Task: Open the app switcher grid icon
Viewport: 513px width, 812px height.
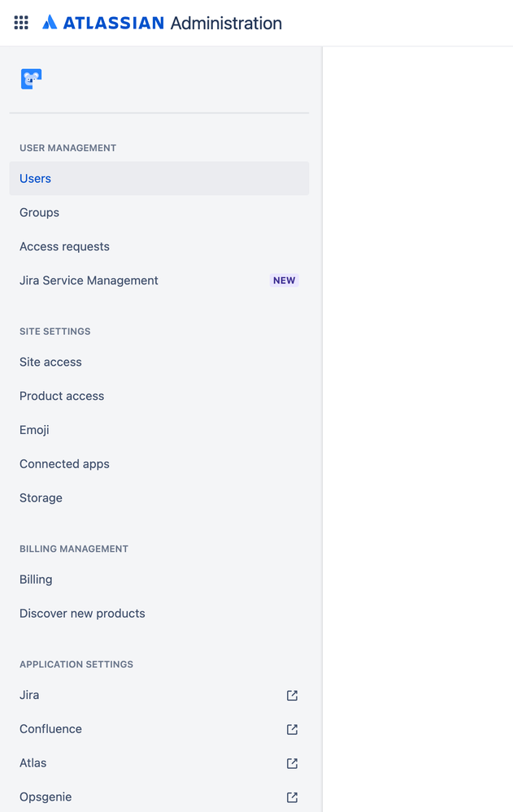Action: [21, 23]
